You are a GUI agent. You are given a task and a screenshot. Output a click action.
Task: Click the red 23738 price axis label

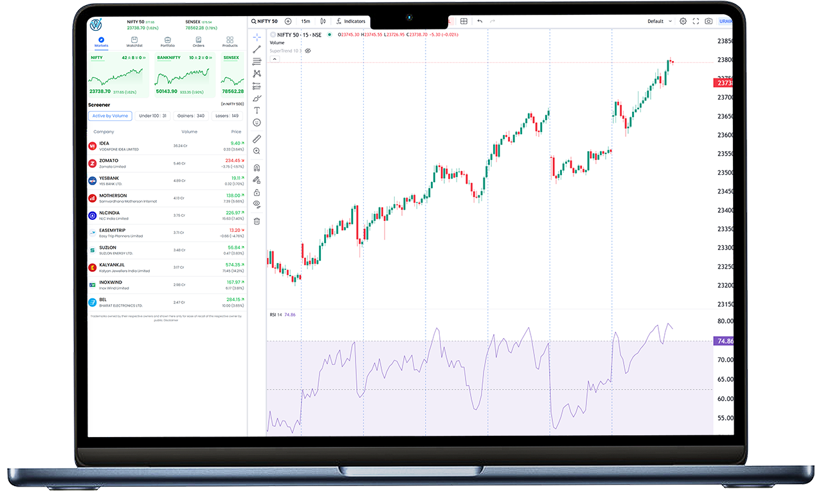[x=723, y=83]
